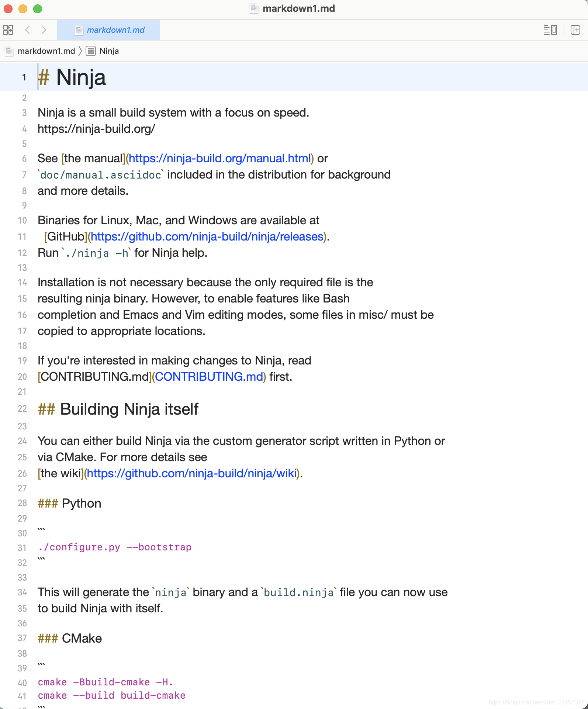Screen dimensions: 588x709
Task: Click the 'cmake --build build-cmake' code line
Action: point(112,695)
